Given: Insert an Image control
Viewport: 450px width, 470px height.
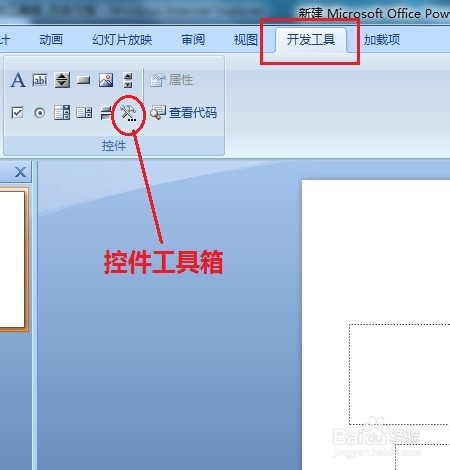Looking at the screenshot, I should point(106,80).
